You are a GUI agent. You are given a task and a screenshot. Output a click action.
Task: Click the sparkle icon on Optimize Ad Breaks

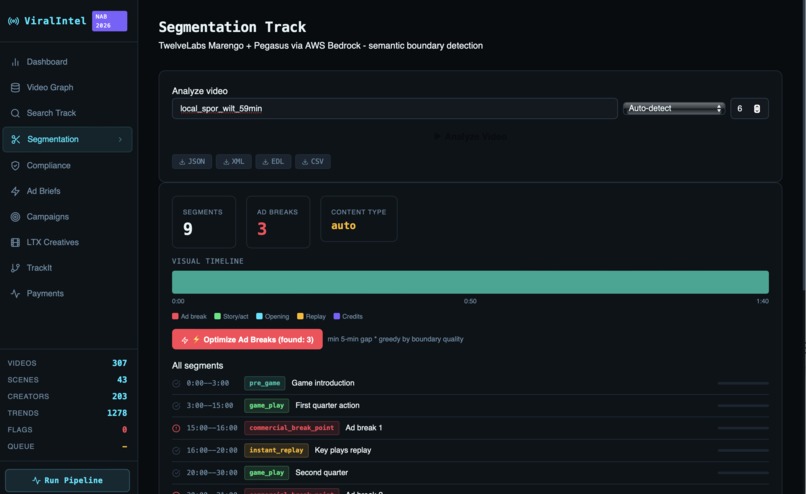[x=185, y=340]
